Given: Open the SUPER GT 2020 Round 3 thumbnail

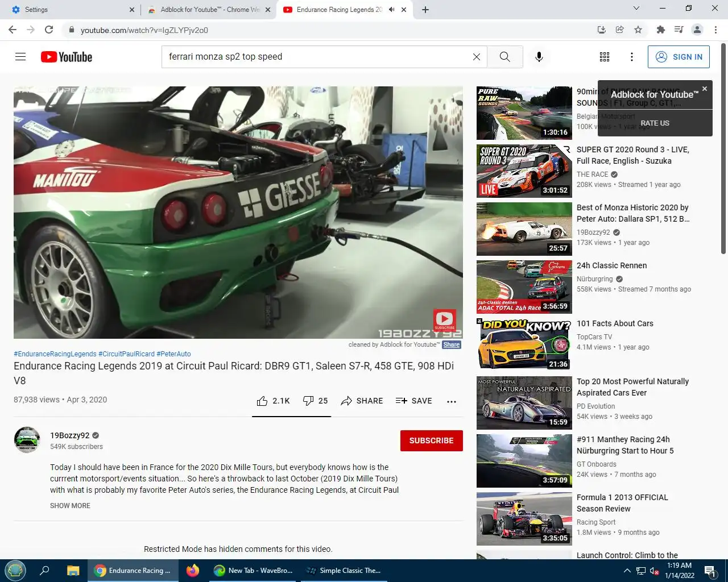Looking at the screenshot, I should (x=524, y=171).
